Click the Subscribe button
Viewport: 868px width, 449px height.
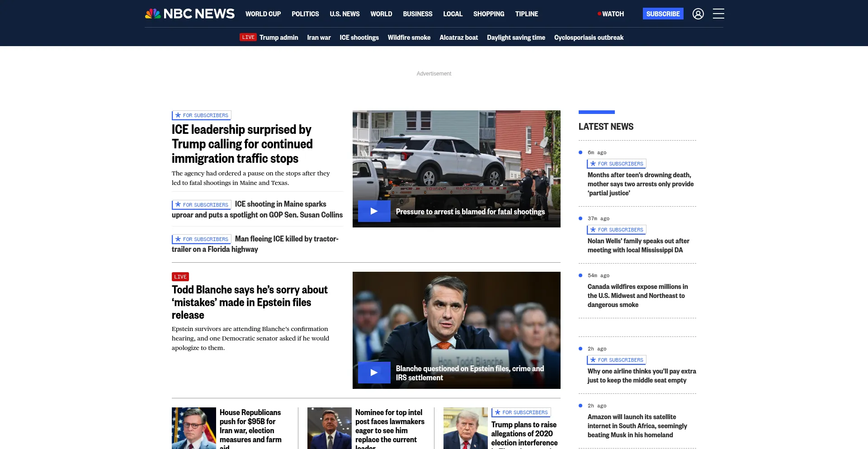[663, 14]
